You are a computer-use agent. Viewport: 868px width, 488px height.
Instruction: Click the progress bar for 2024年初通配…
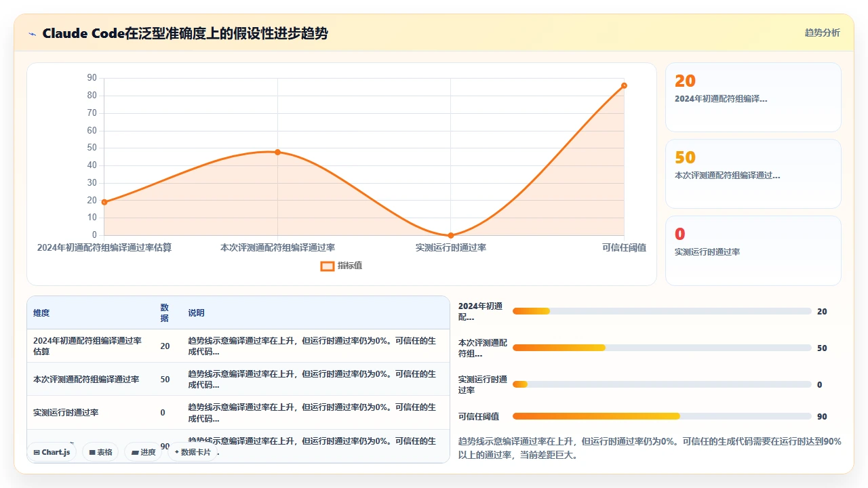point(662,311)
